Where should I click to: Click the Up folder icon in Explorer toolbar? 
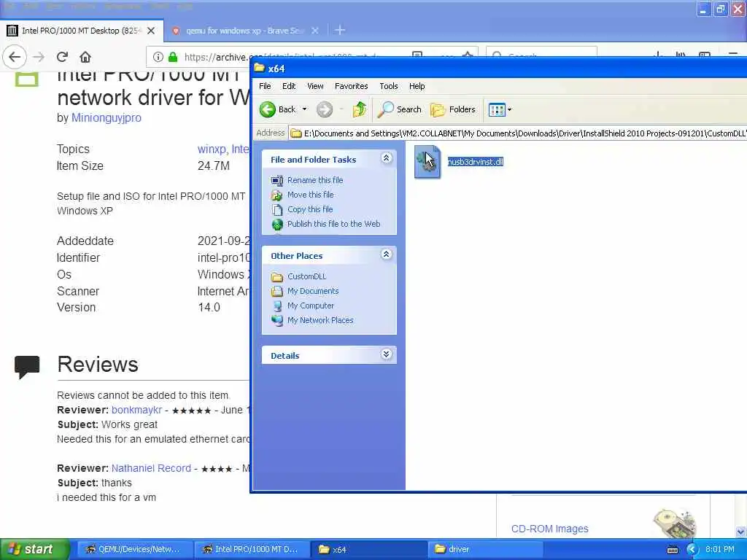360,109
